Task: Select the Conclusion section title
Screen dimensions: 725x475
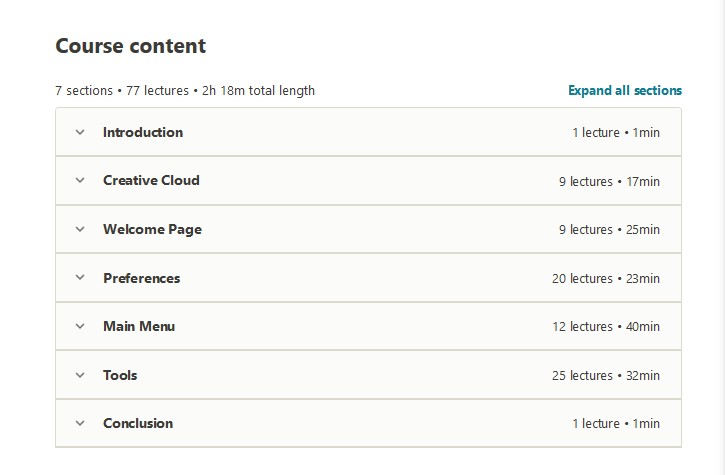Action: click(x=138, y=423)
